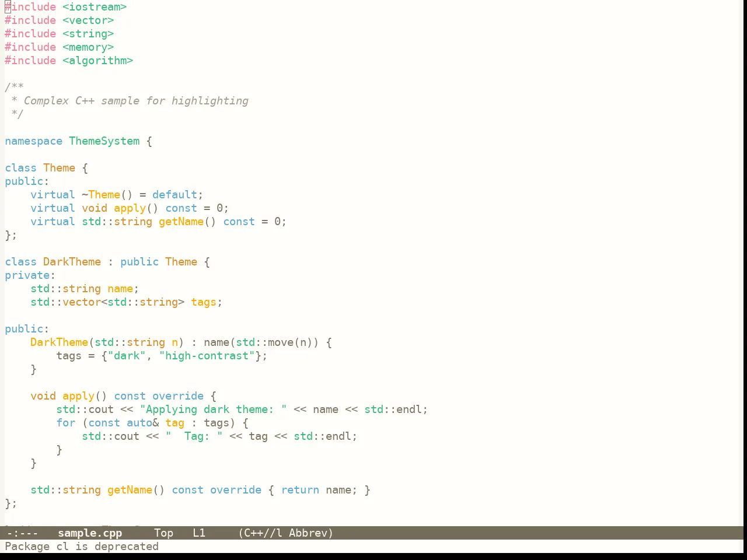Click the sample.cpp buffer name in mode line
The height and width of the screenshot is (560, 747).
click(90, 533)
